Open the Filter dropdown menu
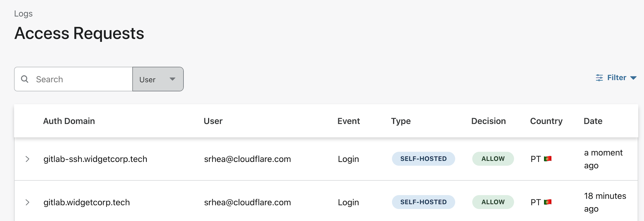Viewport: 644px width, 221px height. coord(616,78)
